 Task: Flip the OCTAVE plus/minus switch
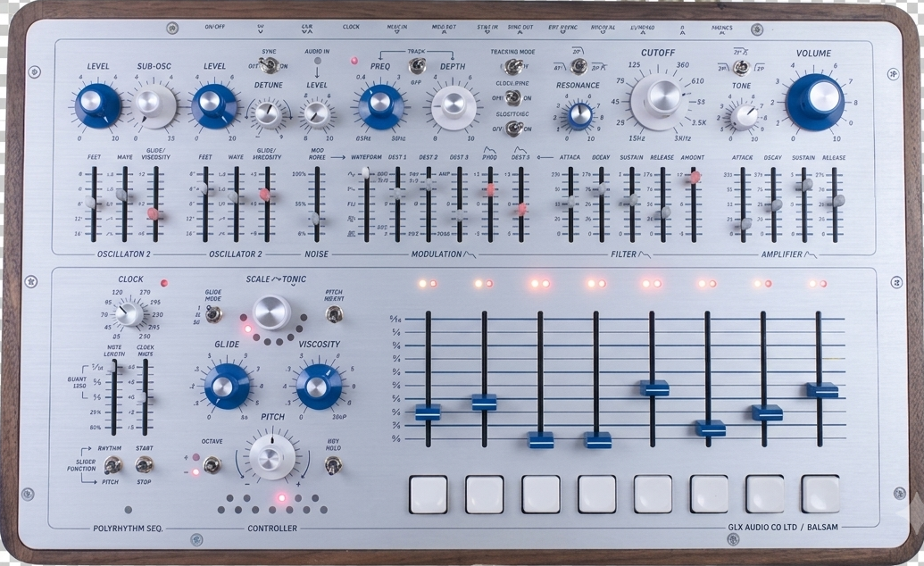pos(212,466)
